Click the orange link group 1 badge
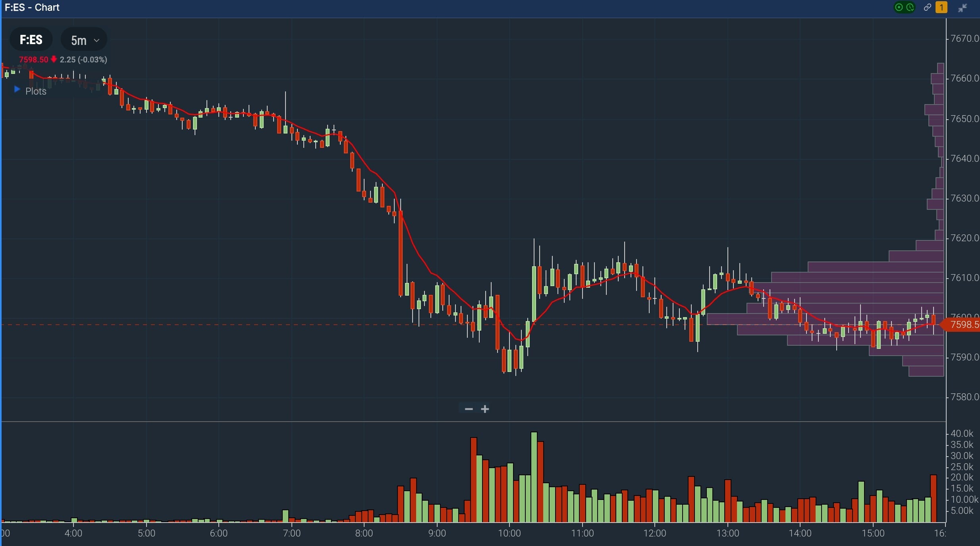The height and width of the screenshot is (546, 980). point(941,7)
